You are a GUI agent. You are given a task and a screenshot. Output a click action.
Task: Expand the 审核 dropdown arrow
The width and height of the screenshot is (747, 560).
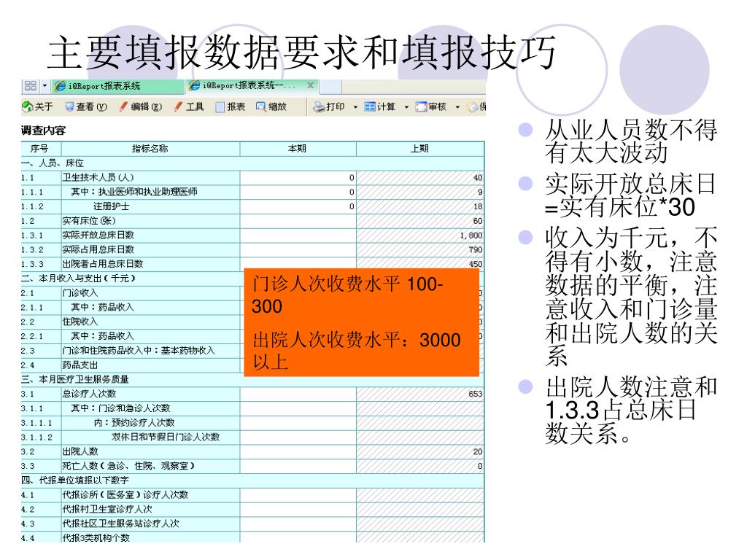457,107
